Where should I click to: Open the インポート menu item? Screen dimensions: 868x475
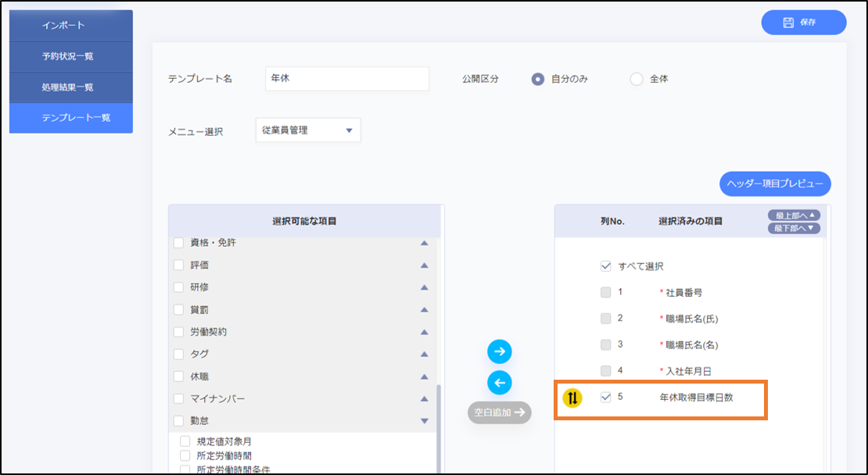71,26
